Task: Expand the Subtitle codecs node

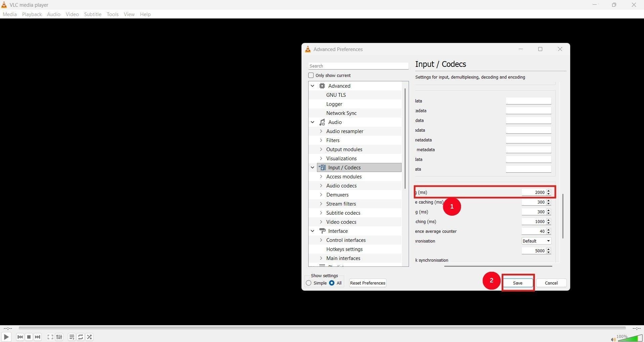Action: coord(321,213)
